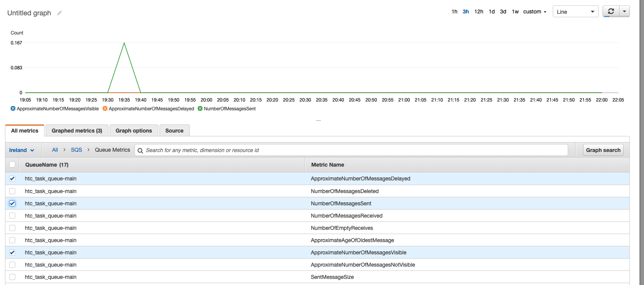This screenshot has height=285, width=644.
Task: Uncheck the ApproximateNumberOfMessagesDelayed metric row
Action: click(12, 179)
